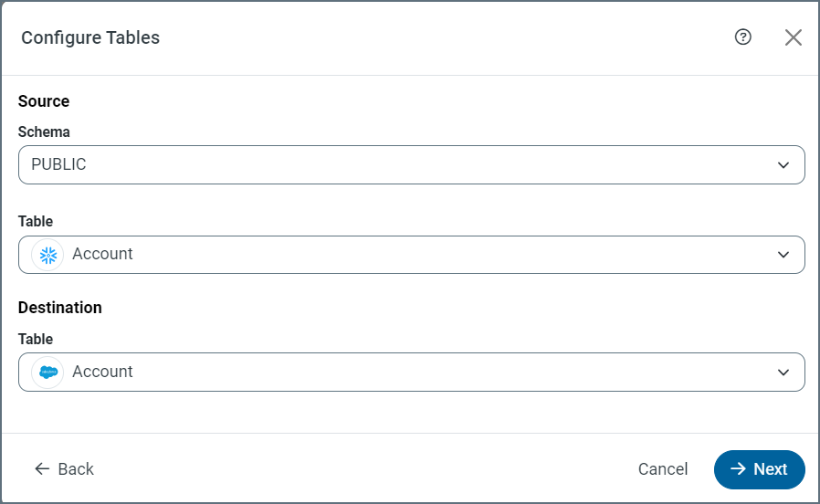Click the Salesforce cloud icon in destination table
820x504 pixels.
pyautogui.click(x=47, y=373)
